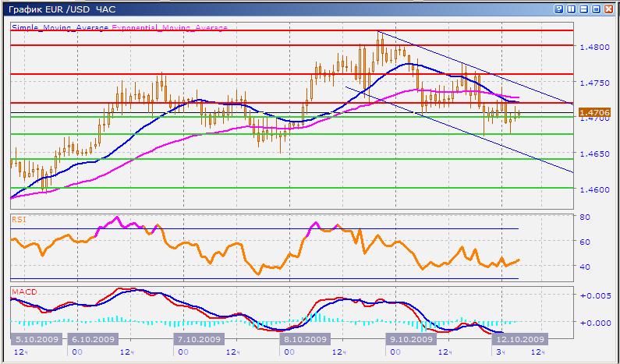Select the Exponential_Moving_Average legend label
Viewport: 620px width, 364px height.
170,27
